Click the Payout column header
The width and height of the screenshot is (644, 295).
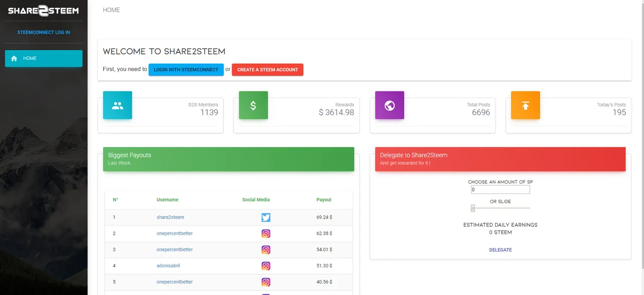[324, 200]
